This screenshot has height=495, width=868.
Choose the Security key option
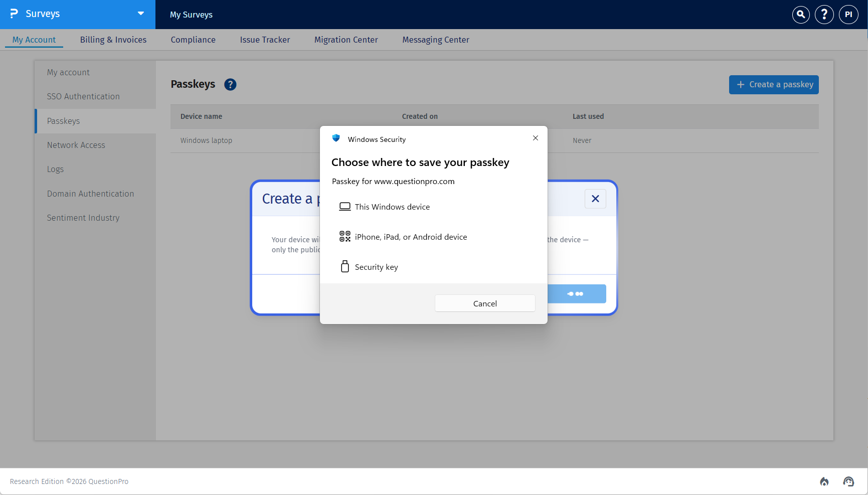pyautogui.click(x=434, y=267)
